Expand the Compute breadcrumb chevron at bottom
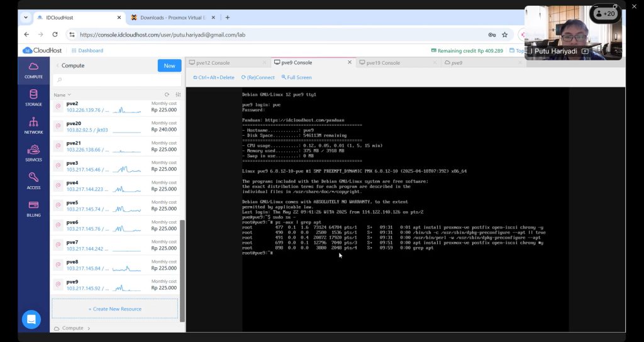Screen dimensions: 644x342 pos(89,328)
